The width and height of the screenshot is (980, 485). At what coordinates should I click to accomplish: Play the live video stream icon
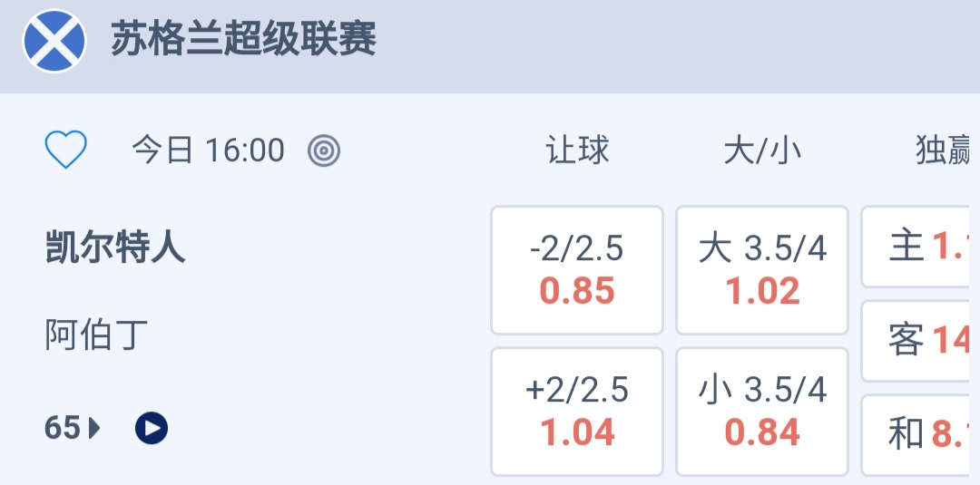pos(152,427)
